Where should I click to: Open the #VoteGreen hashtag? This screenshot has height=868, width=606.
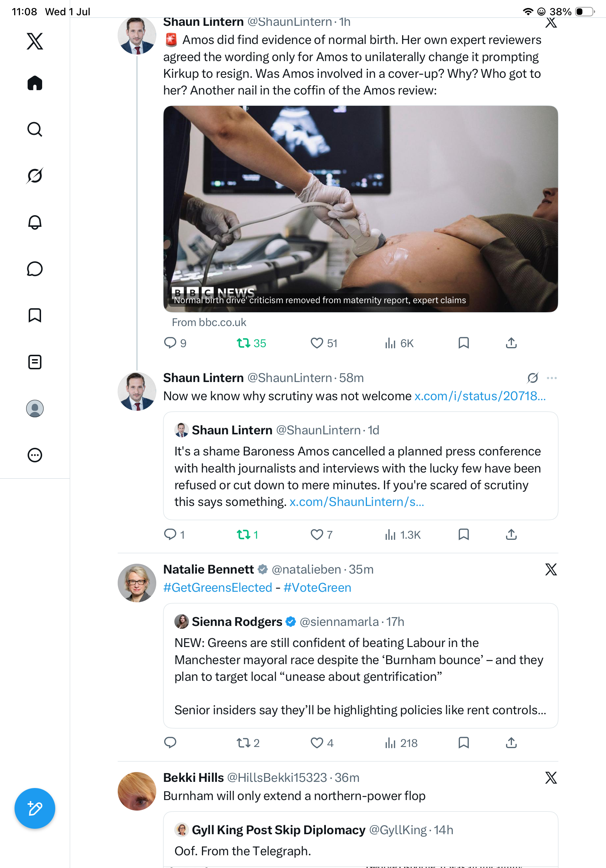pos(318,587)
